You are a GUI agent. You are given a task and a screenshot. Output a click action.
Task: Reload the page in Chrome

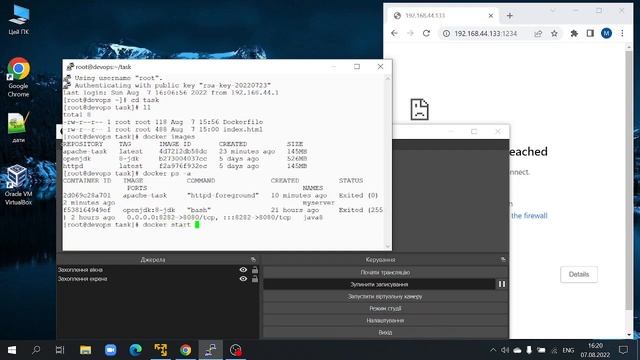(x=426, y=33)
